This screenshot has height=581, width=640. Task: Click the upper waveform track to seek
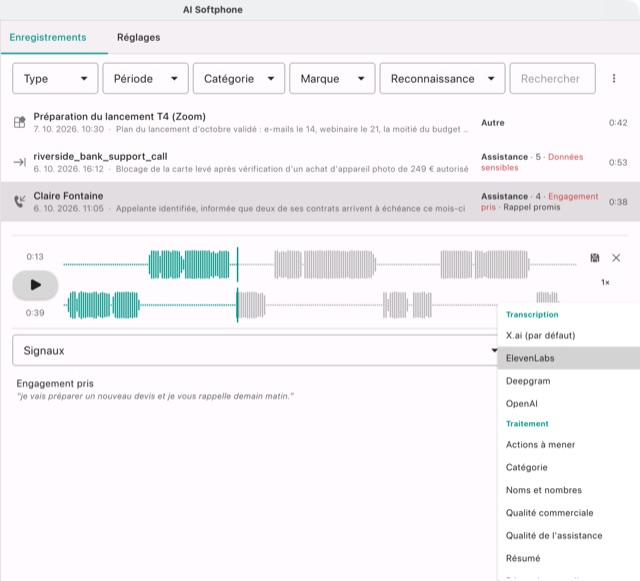[320, 265]
